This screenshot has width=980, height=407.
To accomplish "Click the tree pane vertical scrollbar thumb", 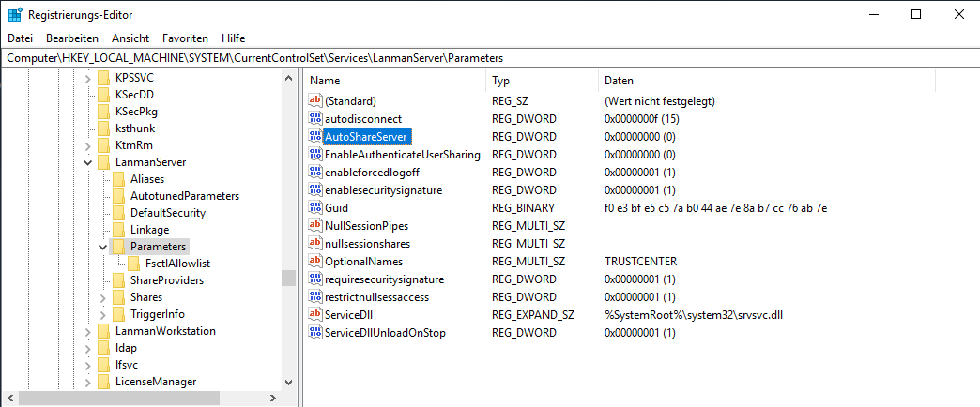I will 289,278.
